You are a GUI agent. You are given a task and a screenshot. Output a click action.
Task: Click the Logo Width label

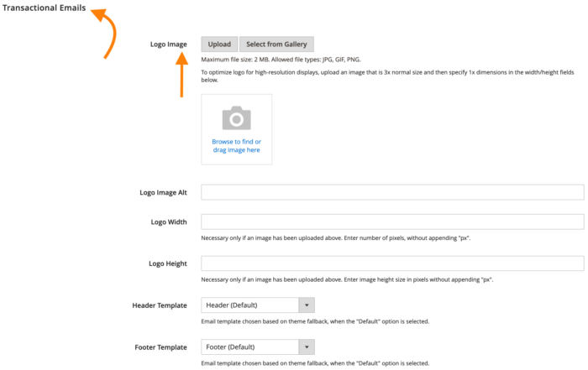tap(169, 222)
